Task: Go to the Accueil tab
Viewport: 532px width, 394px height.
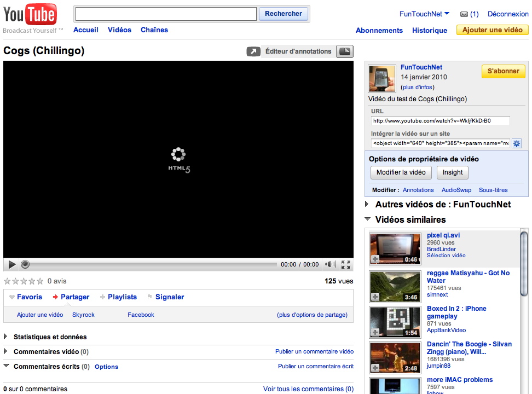Action: 86,30
